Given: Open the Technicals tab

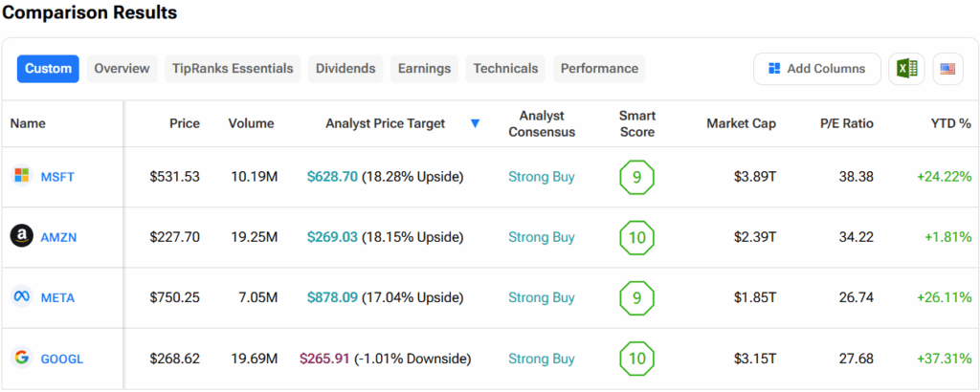Looking at the screenshot, I should (505, 69).
